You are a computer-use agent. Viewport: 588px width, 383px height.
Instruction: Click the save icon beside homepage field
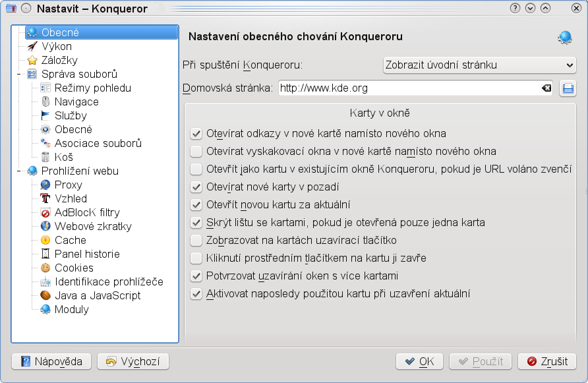[568, 88]
